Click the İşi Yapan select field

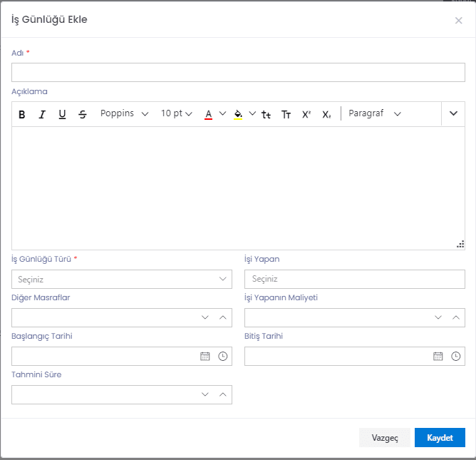click(355, 279)
